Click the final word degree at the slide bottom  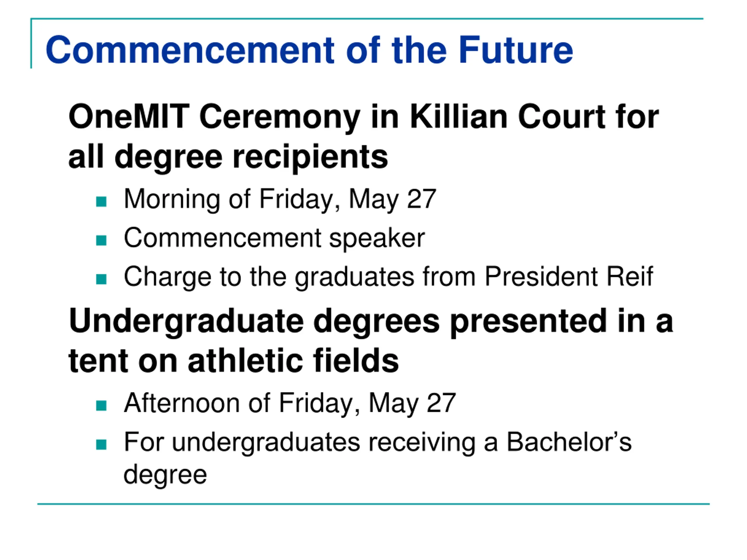(165, 474)
